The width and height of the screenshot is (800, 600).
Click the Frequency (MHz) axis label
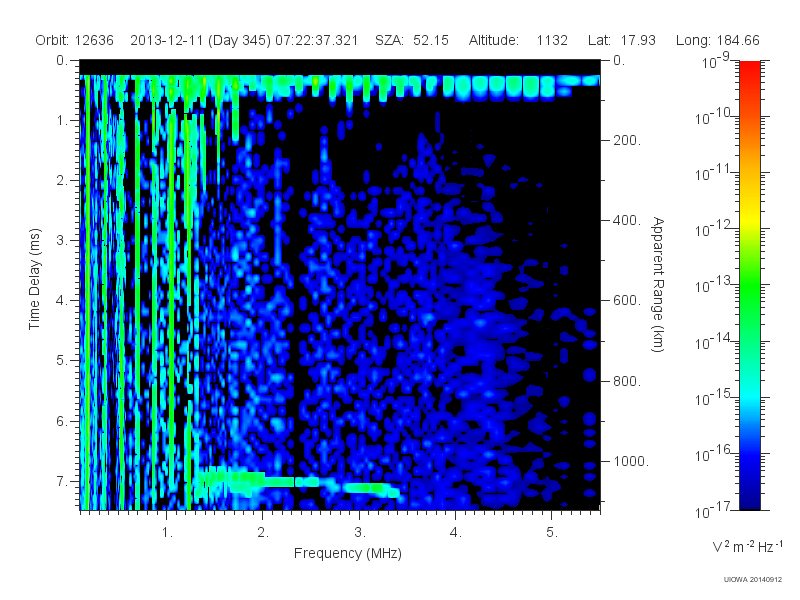pos(348,553)
